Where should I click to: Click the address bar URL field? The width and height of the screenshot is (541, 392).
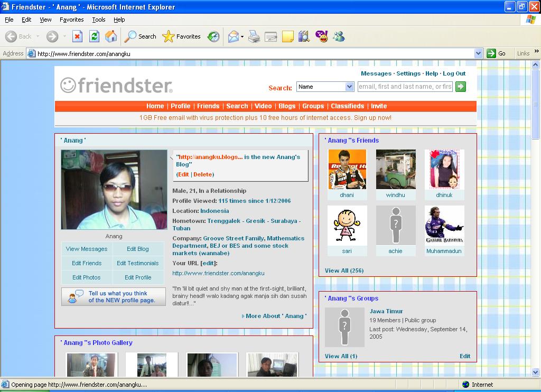pyautogui.click(x=255, y=53)
